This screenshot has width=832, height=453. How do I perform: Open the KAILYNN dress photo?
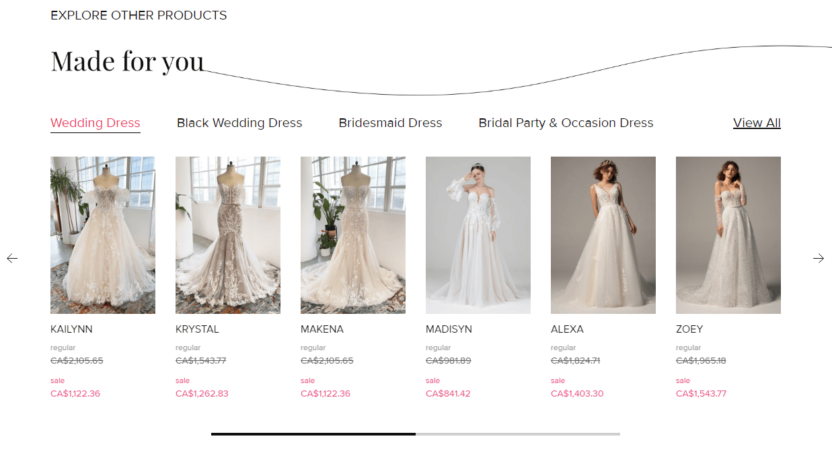pyautogui.click(x=103, y=235)
